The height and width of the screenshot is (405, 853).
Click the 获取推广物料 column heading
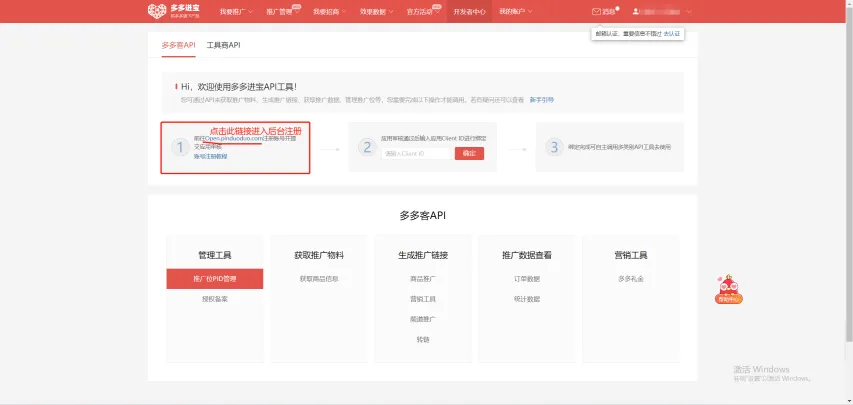point(319,255)
